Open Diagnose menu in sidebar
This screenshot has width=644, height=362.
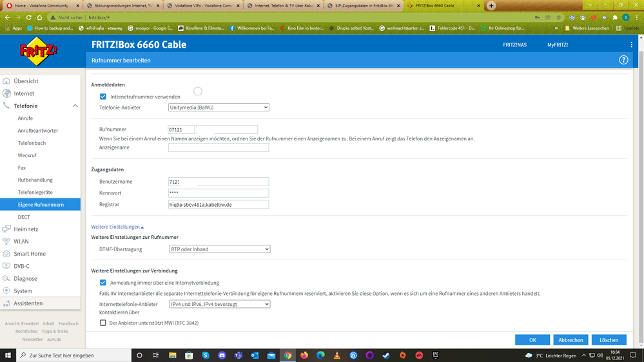[26, 278]
